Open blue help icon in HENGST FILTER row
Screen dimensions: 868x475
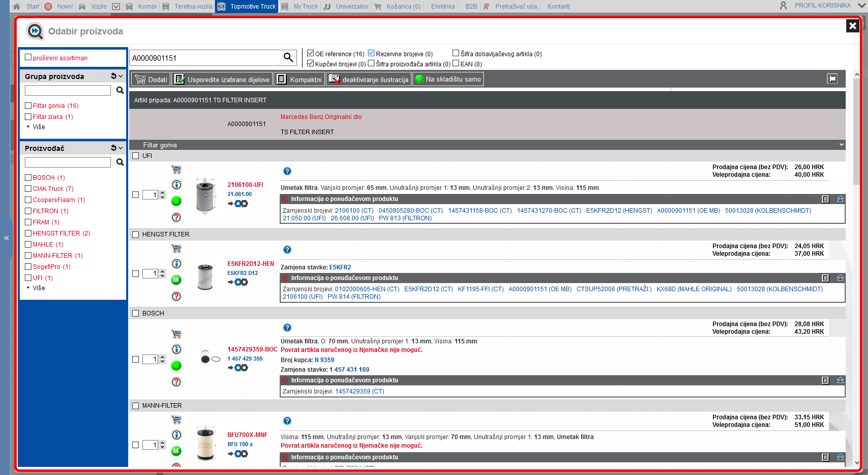tap(287, 250)
